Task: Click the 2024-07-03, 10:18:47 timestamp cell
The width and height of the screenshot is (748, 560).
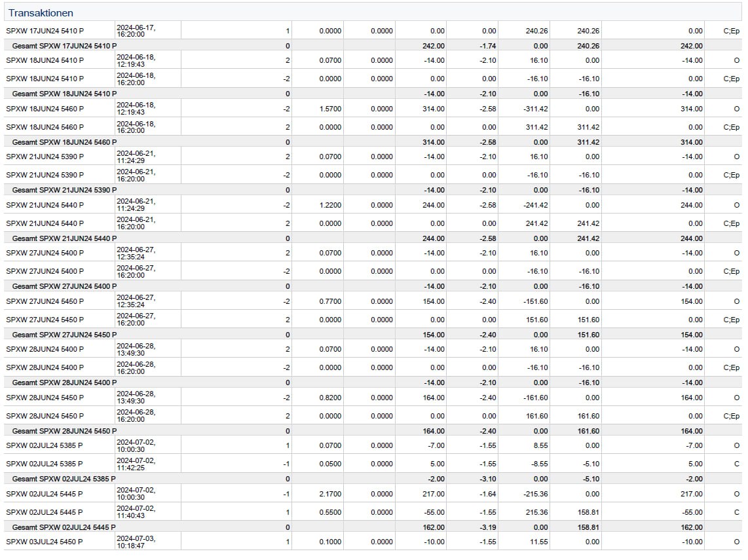Action: pos(136,542)
